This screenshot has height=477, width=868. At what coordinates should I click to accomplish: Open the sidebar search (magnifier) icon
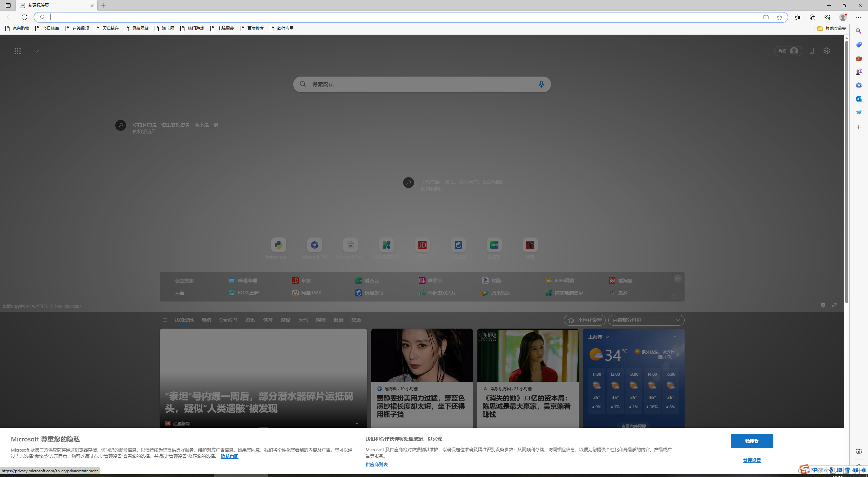coord(859,30)
